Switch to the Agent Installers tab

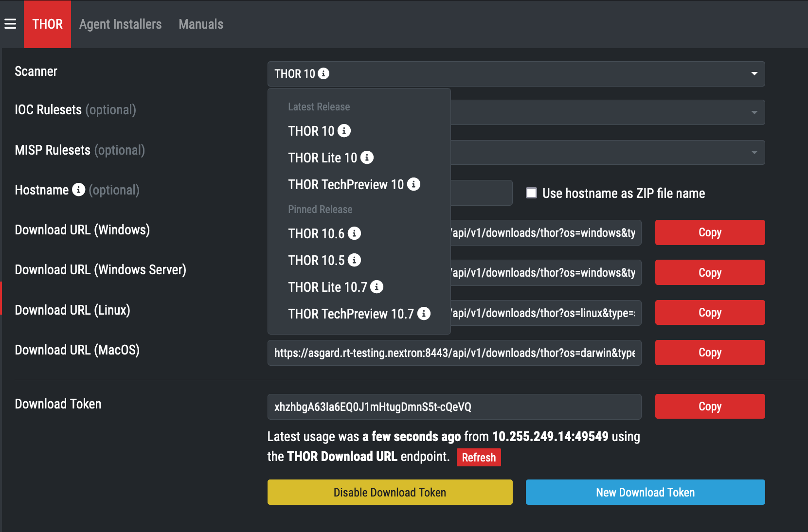click(x=120, y=24)
